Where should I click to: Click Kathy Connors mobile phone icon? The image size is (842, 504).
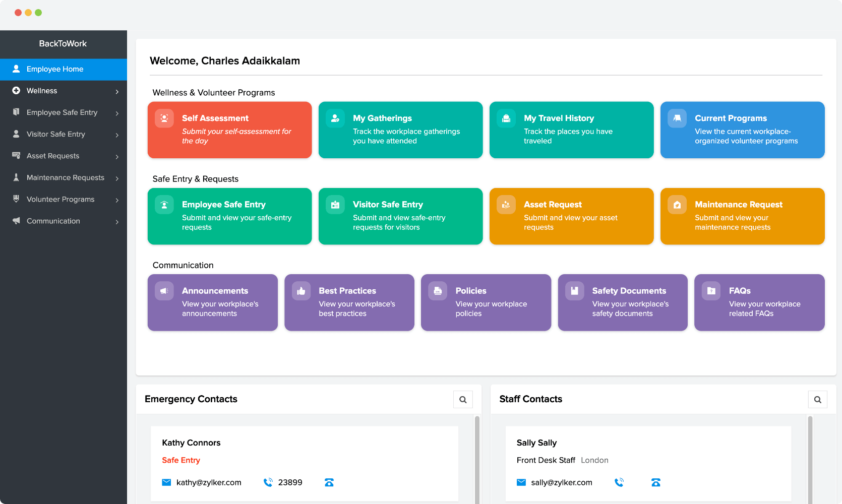268,482
